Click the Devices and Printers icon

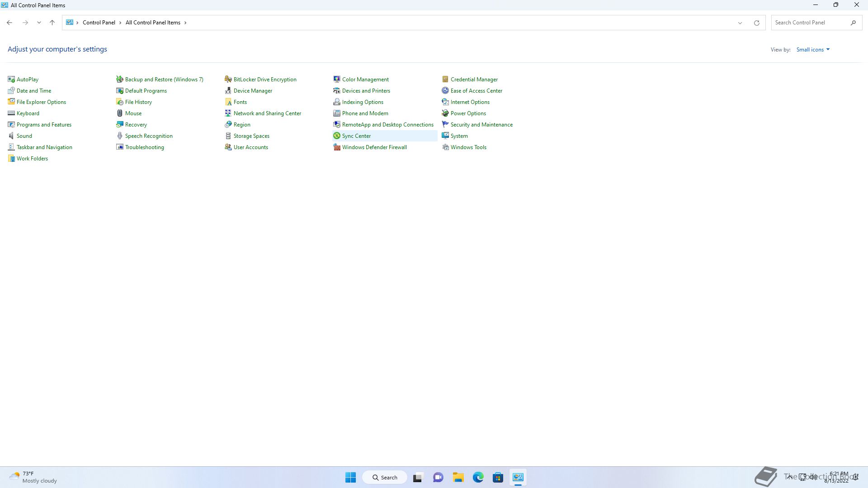337,90
